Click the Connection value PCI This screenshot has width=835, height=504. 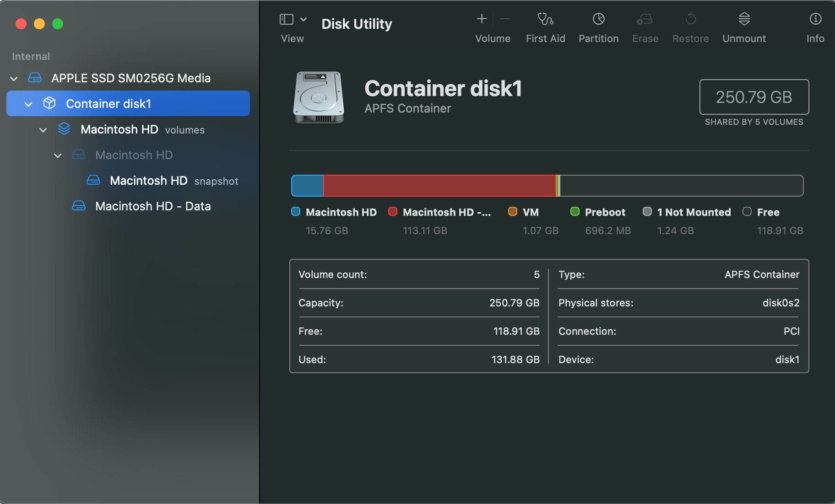point(792,331)
